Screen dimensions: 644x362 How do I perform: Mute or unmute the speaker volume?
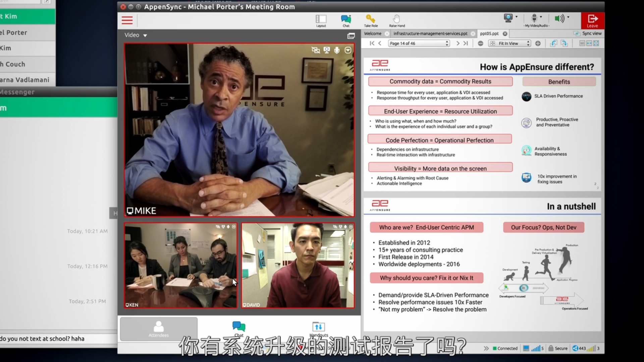pyautogui.click(x=559, y=18)
